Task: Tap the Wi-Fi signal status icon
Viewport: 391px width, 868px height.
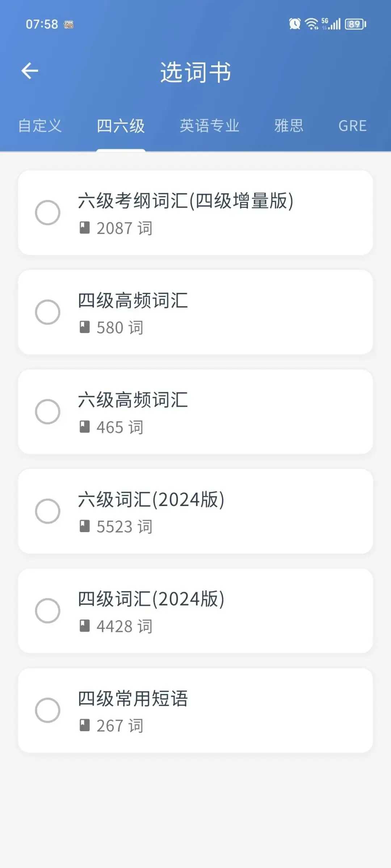Action: pos(311,24)
